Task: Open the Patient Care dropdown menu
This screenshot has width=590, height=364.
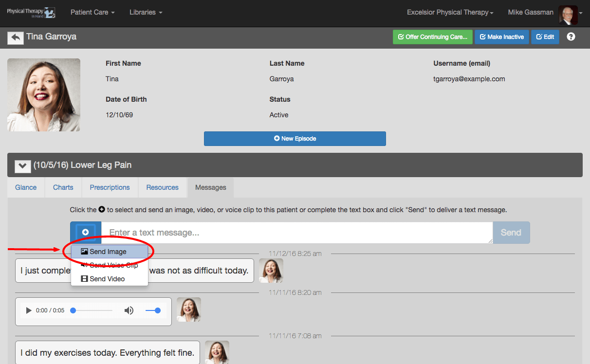Action: pos(92,12)
